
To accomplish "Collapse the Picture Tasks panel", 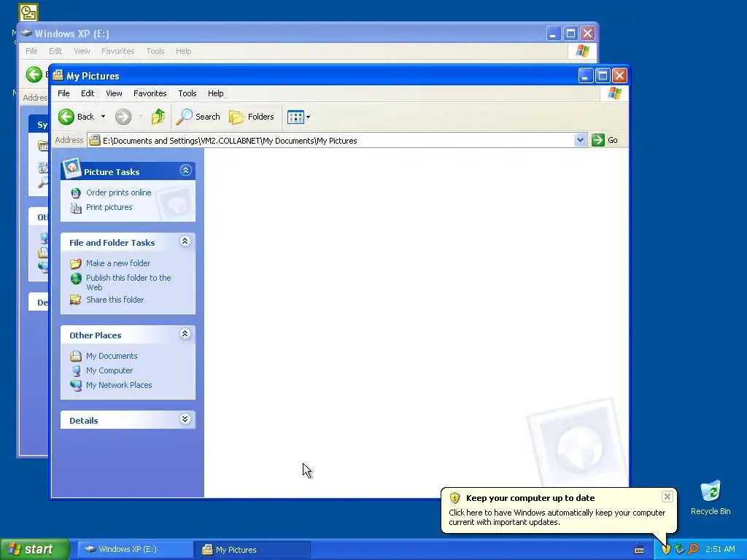I will [185, 171].
